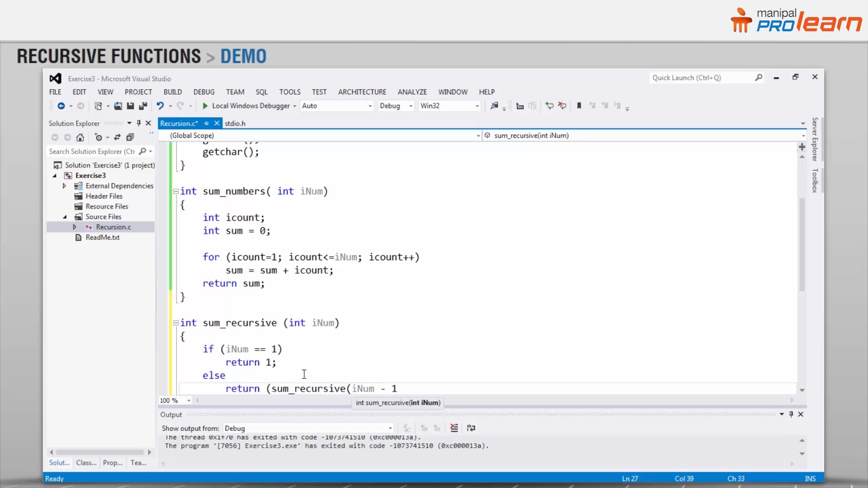Expand the External Dependencies node
The width and height of the screenshot is (868, 488).
pyautogui.click(x=64, y=186)
